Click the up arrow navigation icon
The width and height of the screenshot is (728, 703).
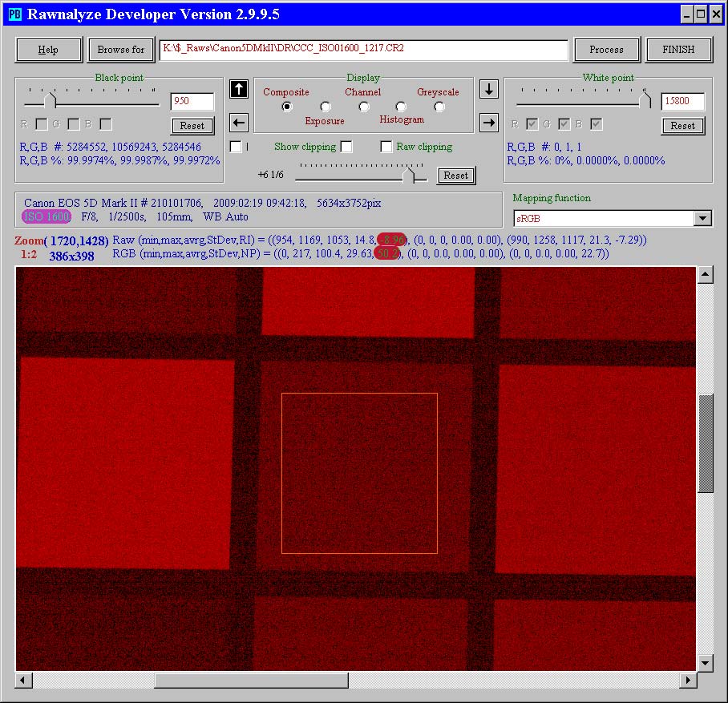(238, 89)
